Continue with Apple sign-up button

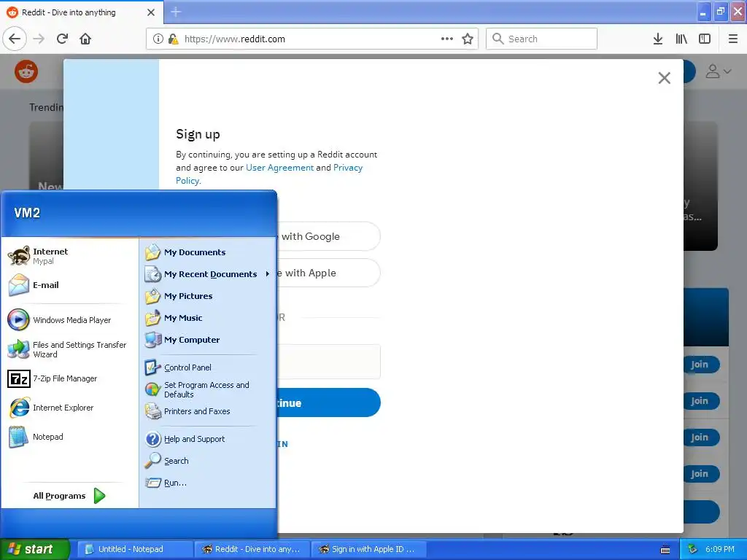328,273
